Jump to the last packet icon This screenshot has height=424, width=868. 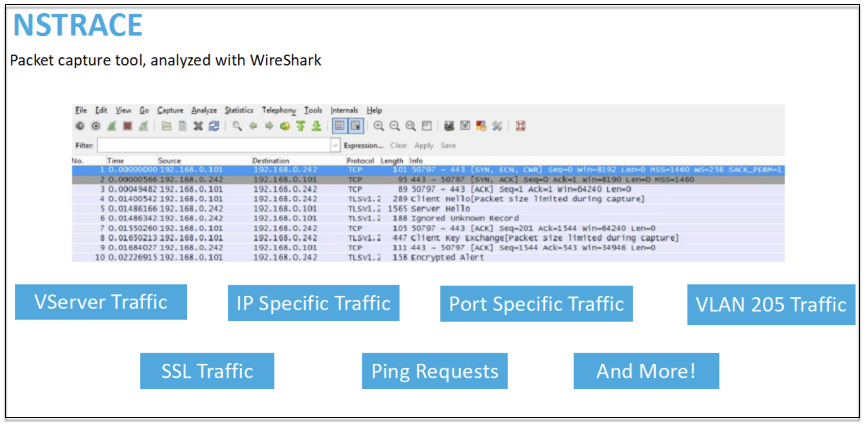pos(316,126)
